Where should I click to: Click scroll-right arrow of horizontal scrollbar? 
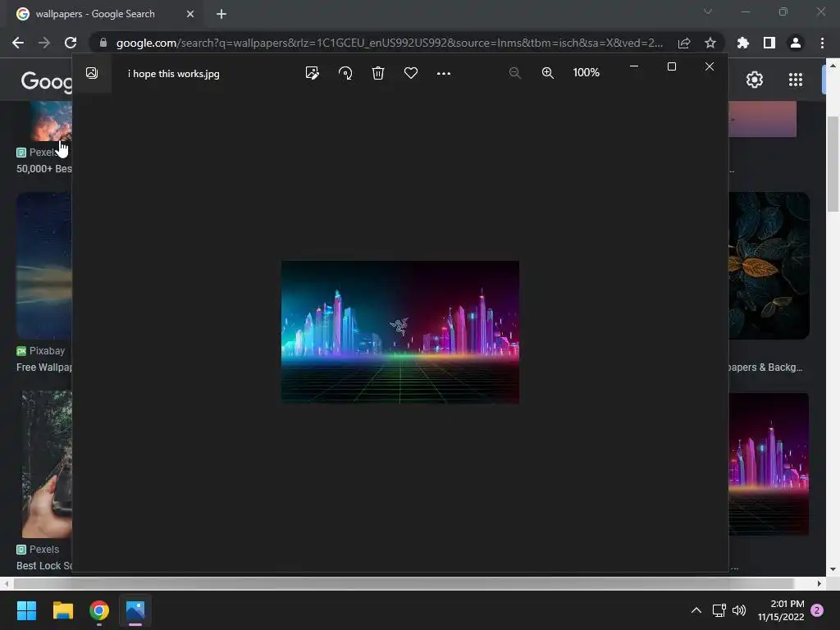(819, 583)
